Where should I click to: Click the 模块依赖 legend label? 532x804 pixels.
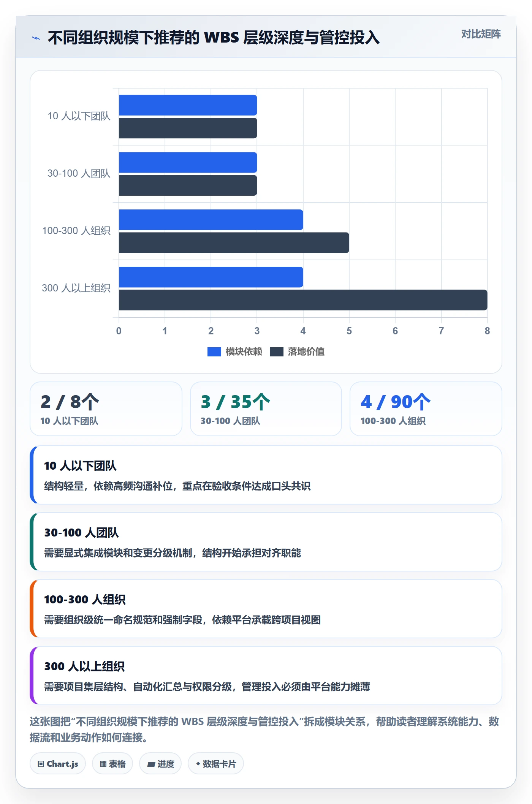tap(244, 352)
